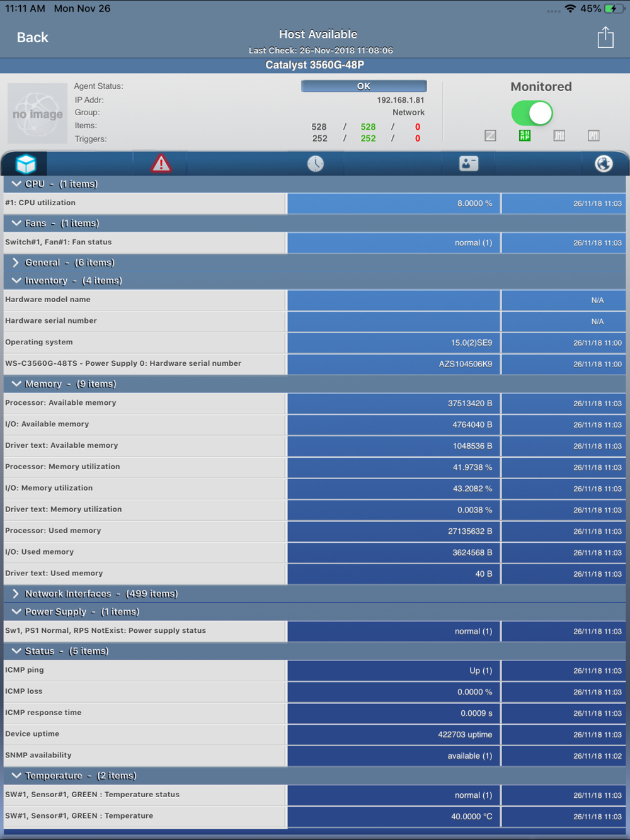Tap the Catalyst 3560G-48P host title
This screenshot has width=630, height=840.
click(x=314, y=65)
